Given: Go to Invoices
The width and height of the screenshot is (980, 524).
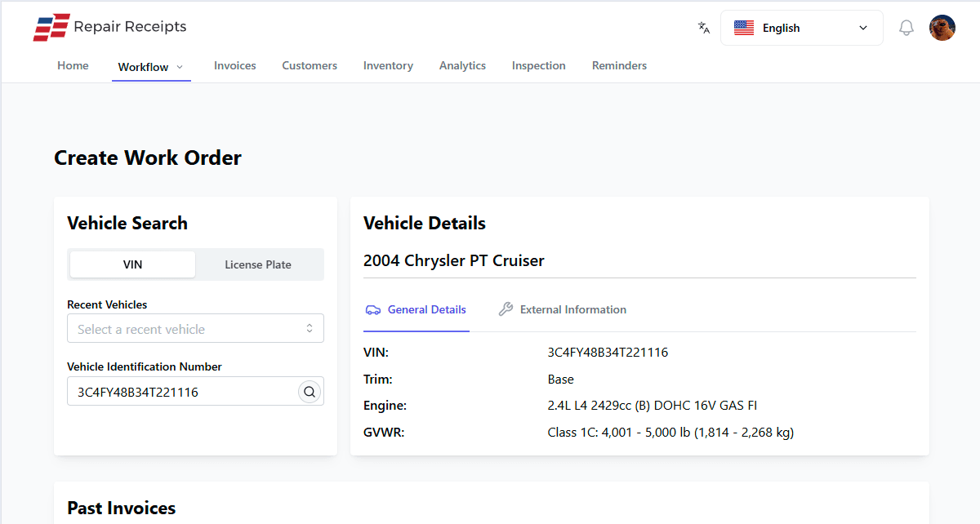Looking at the screenshot, I should point(235,65).
